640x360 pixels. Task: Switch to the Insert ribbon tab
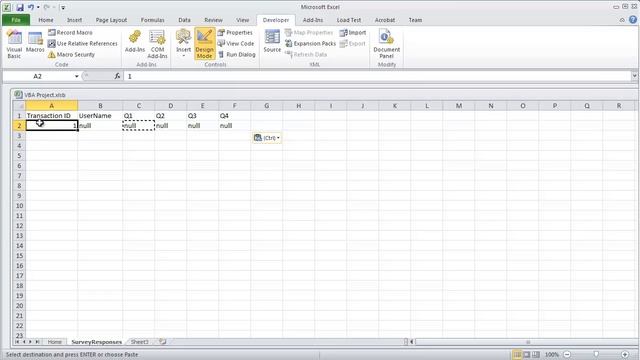(74, 20)
